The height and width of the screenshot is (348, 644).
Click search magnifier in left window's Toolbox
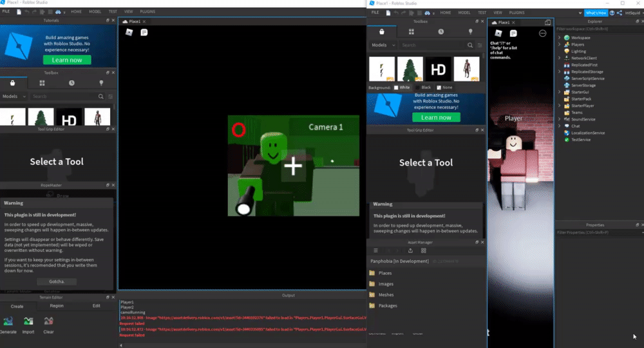(100, 97)
